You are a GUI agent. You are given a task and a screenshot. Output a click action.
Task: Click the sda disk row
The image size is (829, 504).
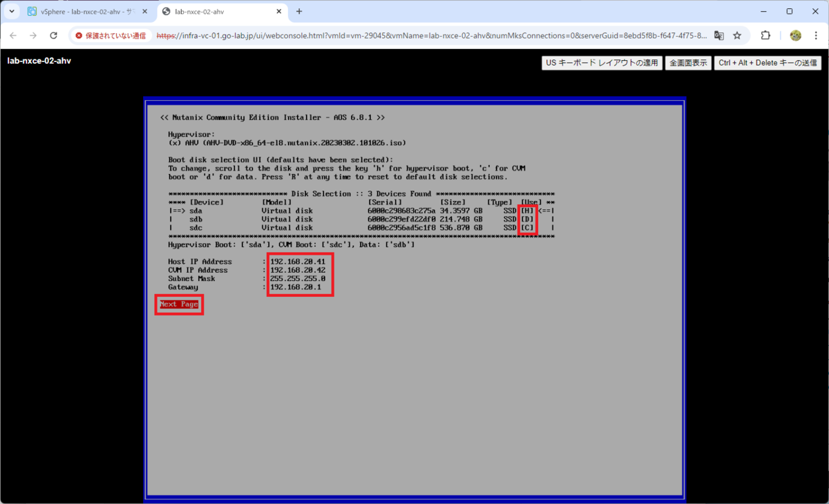pyautogui.click(x=362, y=211)
